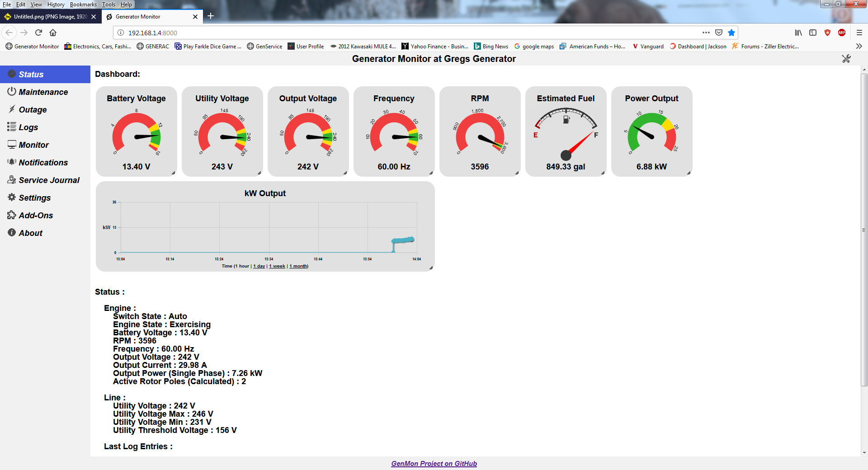This screenshot has height=470, width=868.
Task: Show kW Output for 1 week
Action: tap(277, 266)
